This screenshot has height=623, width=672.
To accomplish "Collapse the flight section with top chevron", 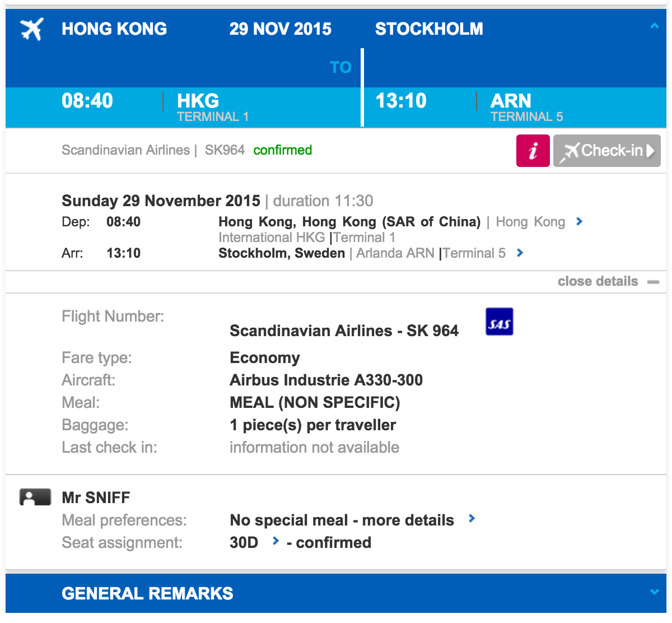I will click(x=654, y=26).
